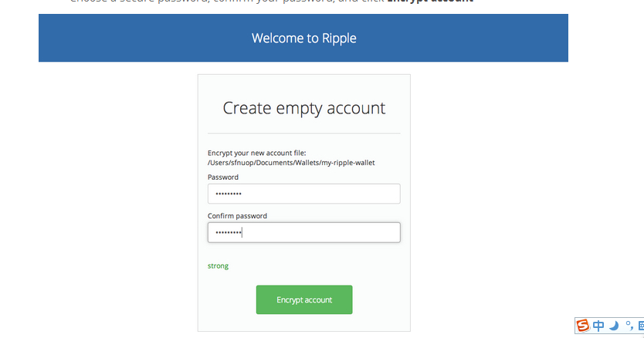Screen dimensions: 644x338
Task: Click the word Ripple in blue banner
Action: pos(339,38)
